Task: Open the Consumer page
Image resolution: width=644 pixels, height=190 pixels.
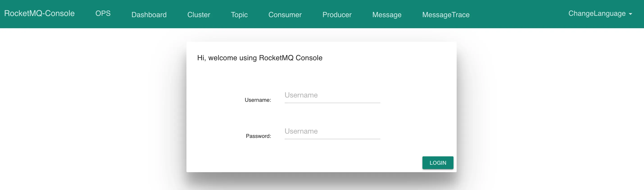Action: pyautogui.click(x=285, y=14)
